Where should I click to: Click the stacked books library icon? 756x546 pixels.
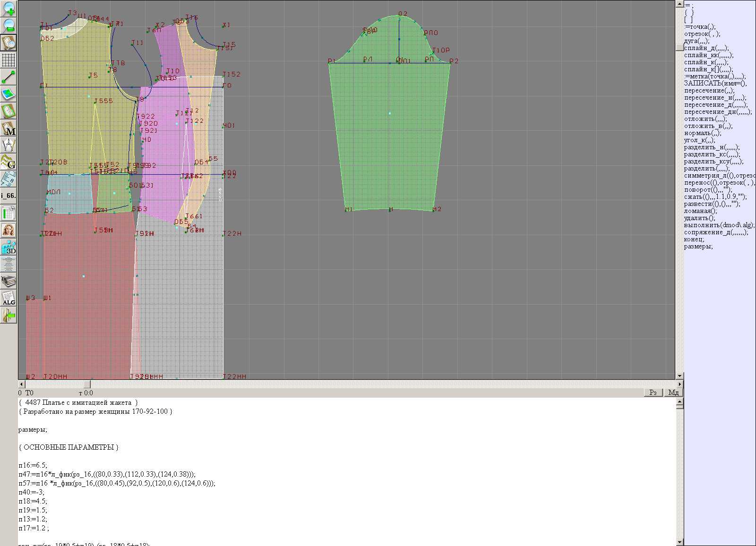[9, 282]
